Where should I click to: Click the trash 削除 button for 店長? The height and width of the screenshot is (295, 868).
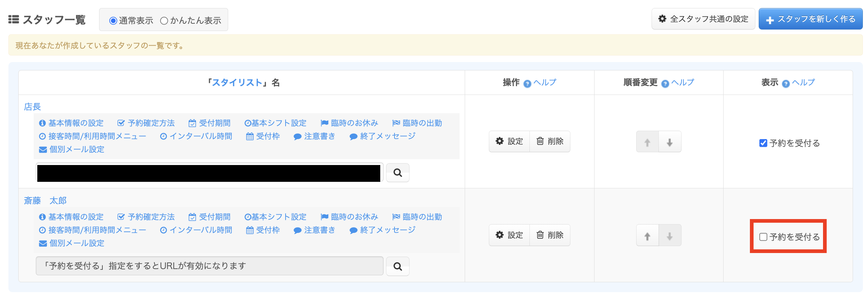click(x=550, y=141)
